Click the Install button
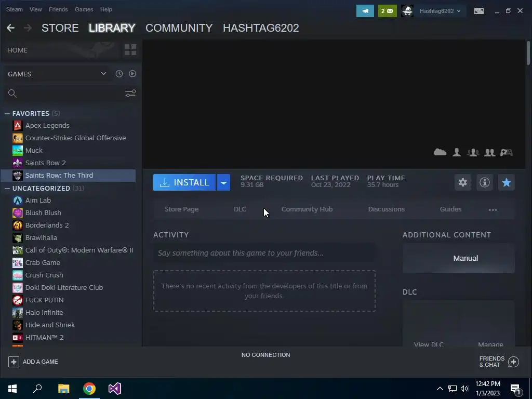 tap(184, 182)
